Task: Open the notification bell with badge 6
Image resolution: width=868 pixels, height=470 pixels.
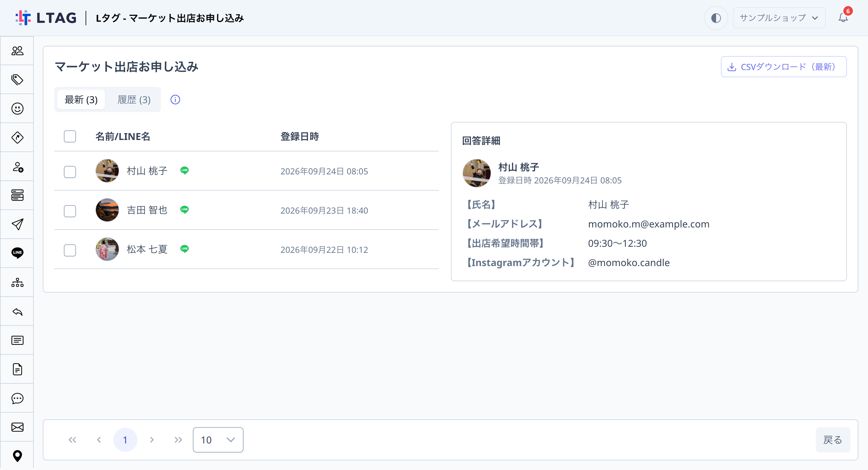Action: [843, 17]
